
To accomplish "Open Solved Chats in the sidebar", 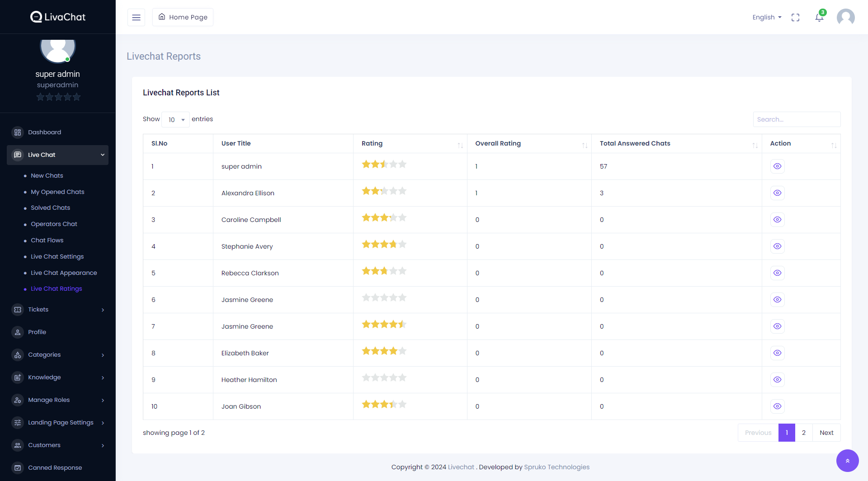I will tap(50, 208).
